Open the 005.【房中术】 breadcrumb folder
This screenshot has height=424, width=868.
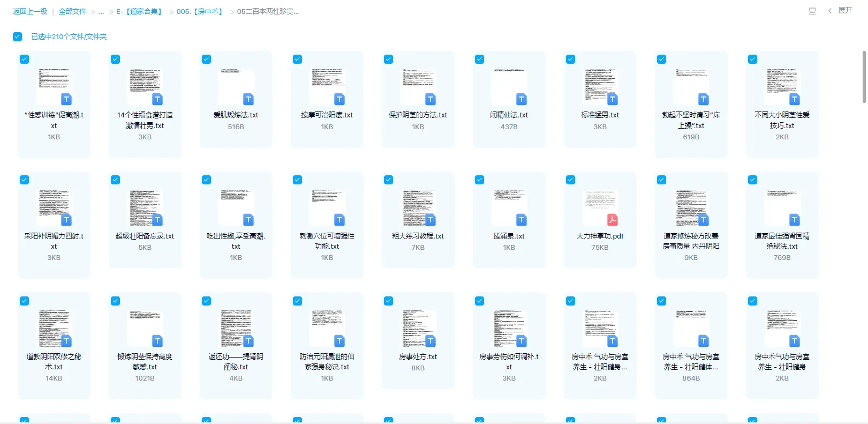200,11
